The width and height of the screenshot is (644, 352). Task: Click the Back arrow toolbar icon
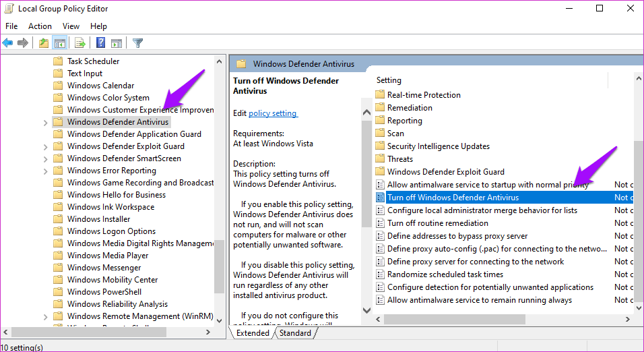point(7,42)
